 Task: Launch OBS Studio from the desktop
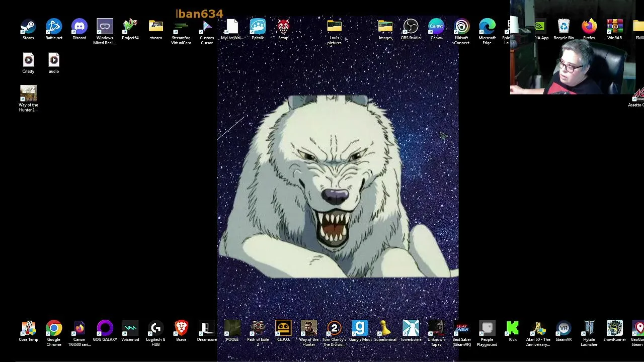coord(411,27)
